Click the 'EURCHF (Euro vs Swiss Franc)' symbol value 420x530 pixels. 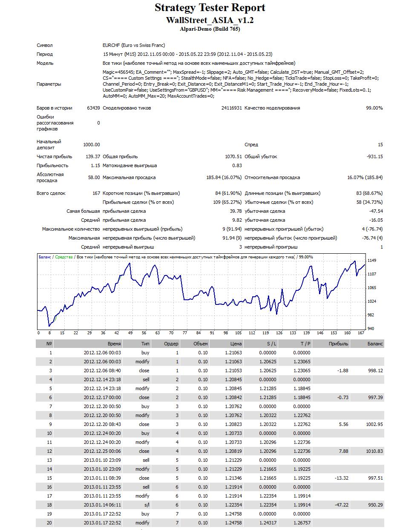[134, 45]
